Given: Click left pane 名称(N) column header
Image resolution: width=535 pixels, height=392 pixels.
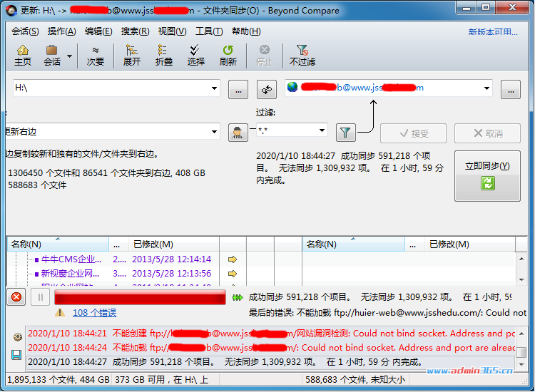Looking at the screenshot, I should point(58,244).
